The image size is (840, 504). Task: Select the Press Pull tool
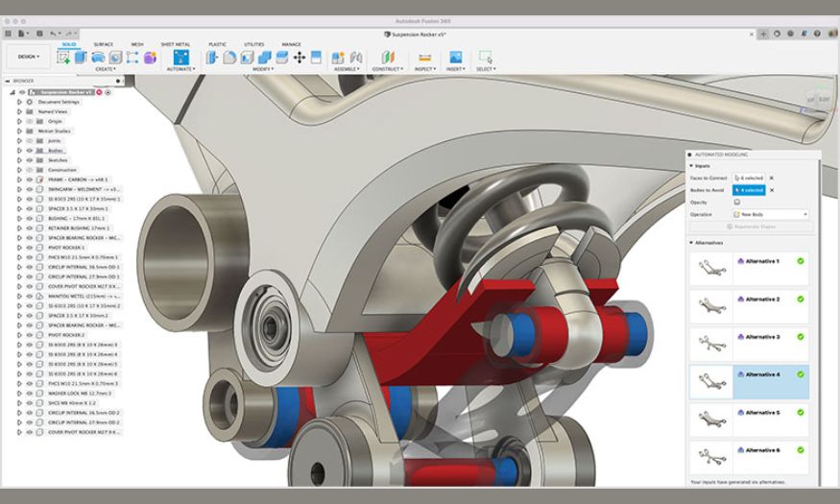212,58
